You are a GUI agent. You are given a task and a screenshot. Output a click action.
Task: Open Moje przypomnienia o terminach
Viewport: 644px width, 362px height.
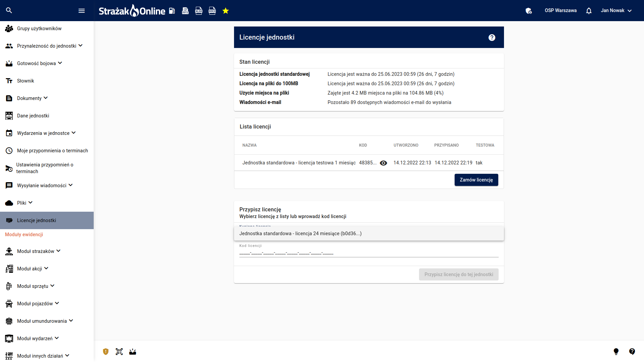click(x=47, y=151)
